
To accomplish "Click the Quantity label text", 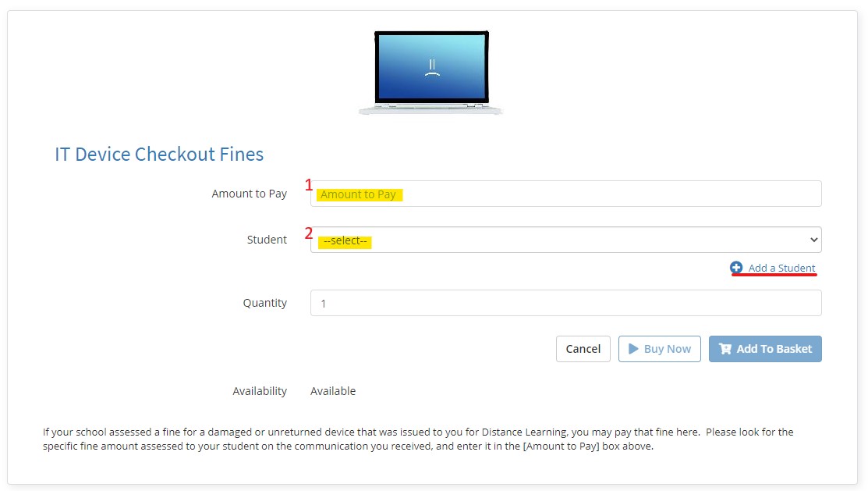I will [264, 303].
